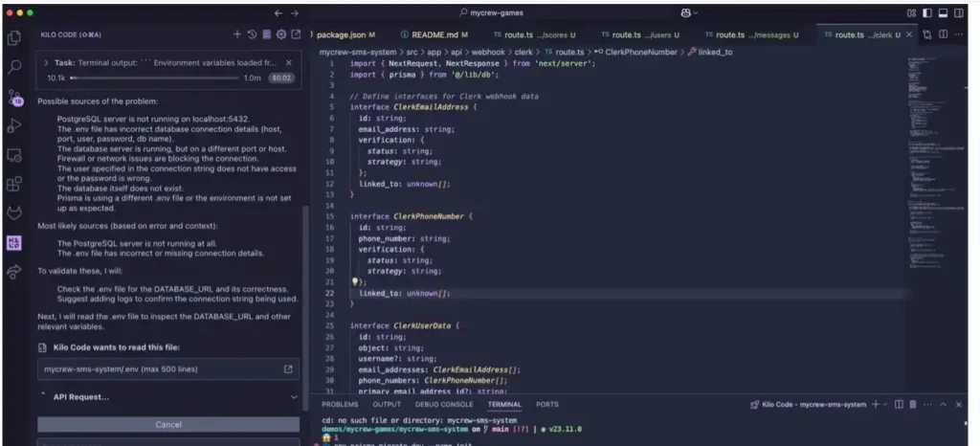Open Customize Layout icon
Image resolution: width=980 pixels, height=446 pixels.
[912, 13]
